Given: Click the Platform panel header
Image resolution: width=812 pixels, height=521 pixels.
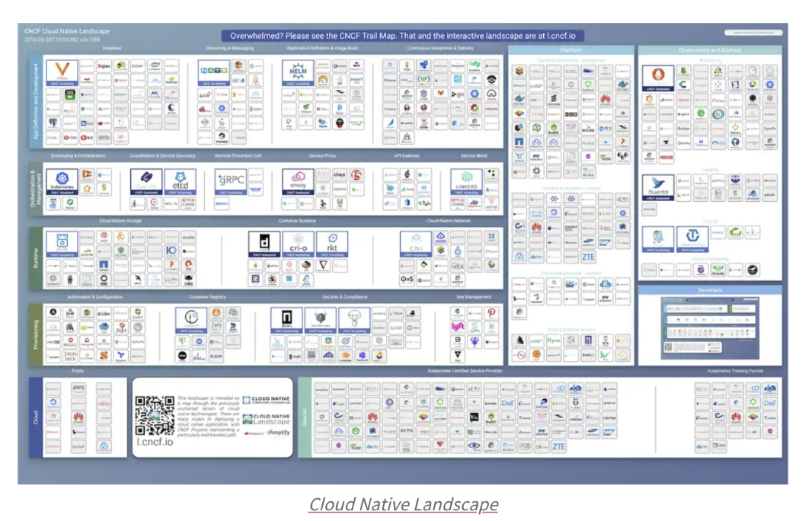Looking at the screenshot, I should click(x=571, y=50).
